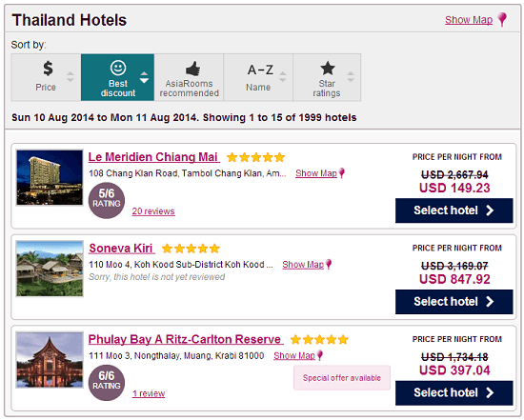Click the star icon for Star ratings
Image resolution: width=524 pixels, height=420 pixels.
pyautogui.click(x=328, y=68)
